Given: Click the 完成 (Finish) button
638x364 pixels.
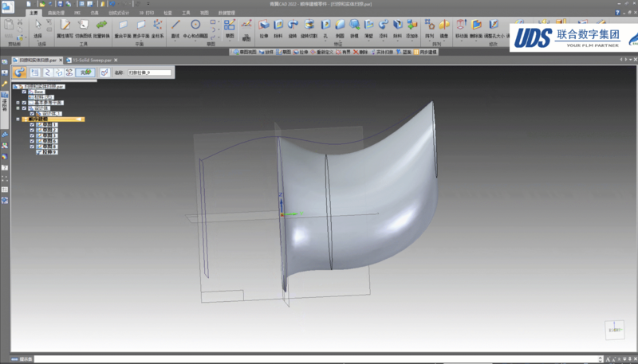Looking at the screenshot, I should pos(85,72).
